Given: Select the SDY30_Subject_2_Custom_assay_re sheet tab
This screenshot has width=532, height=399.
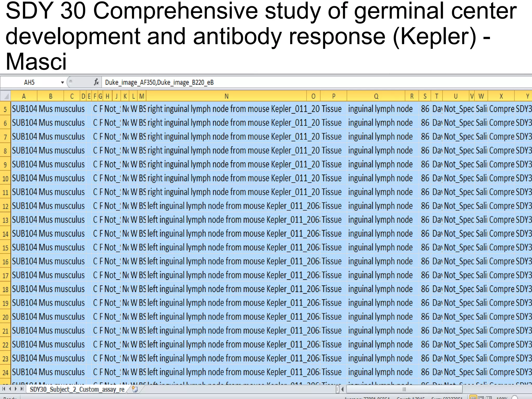Looking at the screenshot, I should 77,389.
